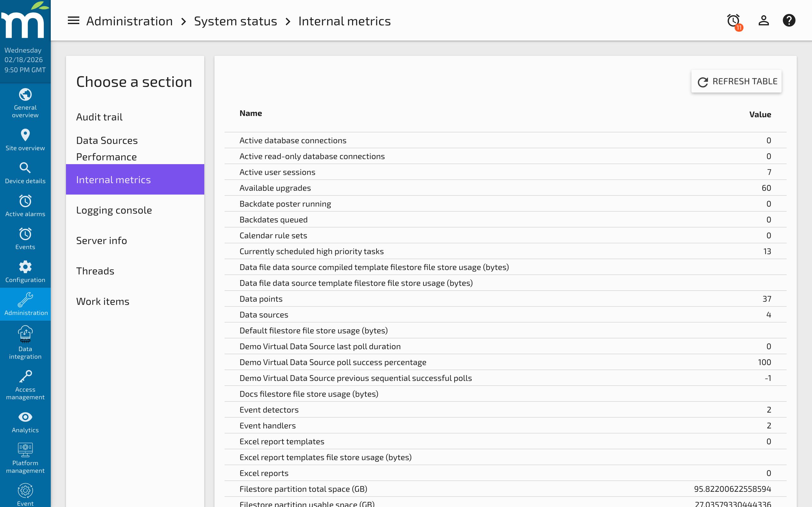This screenshot has height=507, width=812.
Task: View Active alarms
Action: [x=25, y=205]
